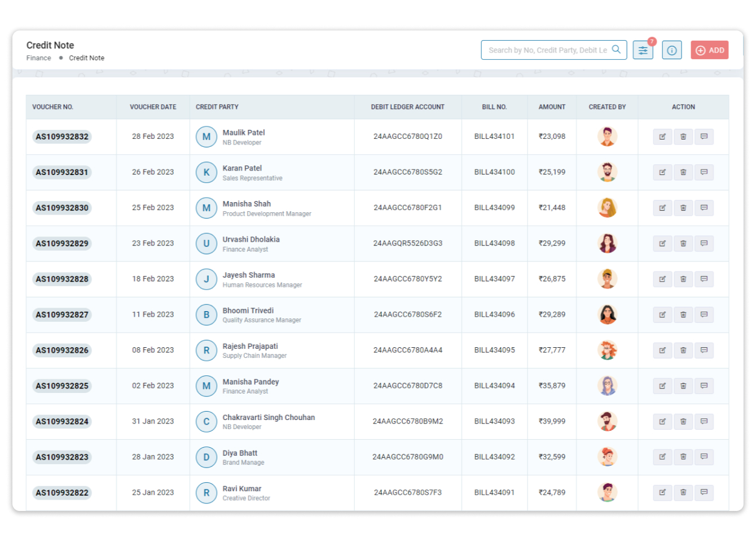Edit Ravi Kumar's voucher AS109932822
Image resolution: width=756 pixels, height=542 pixels.
point(662,492)
